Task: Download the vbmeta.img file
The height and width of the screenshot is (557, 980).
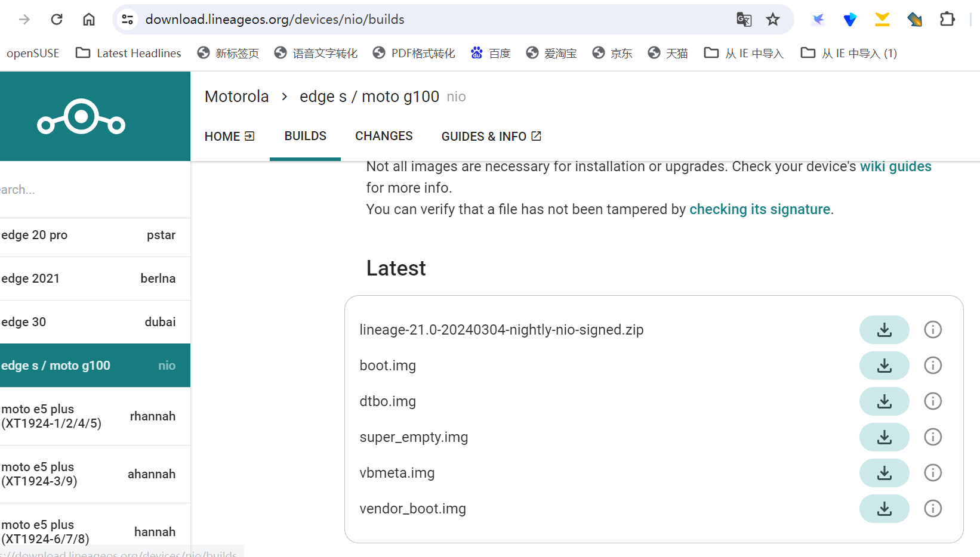Action: click(884, 473)
